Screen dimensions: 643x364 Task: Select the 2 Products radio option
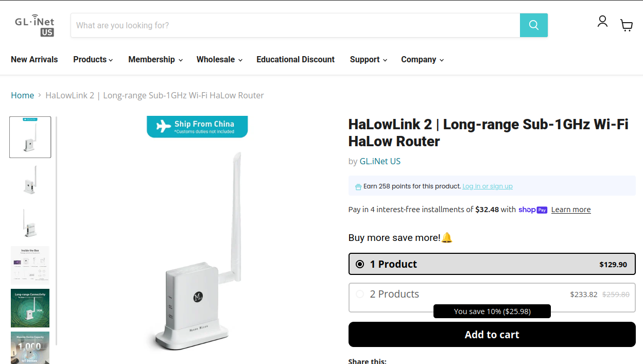coord(360,294)
